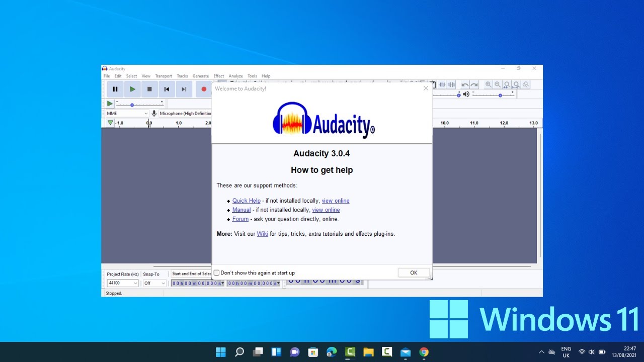Viewport: 644px width, 362px height.
Task: Click the playback volume slider handle
Action: pos(500,96)
